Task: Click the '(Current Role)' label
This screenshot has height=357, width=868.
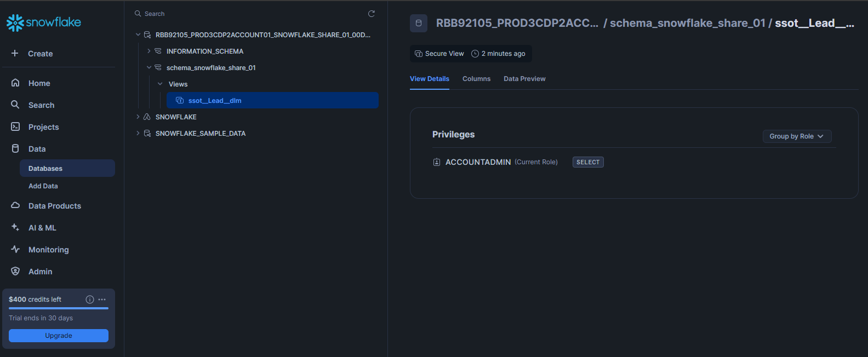Action: (536, 162)
